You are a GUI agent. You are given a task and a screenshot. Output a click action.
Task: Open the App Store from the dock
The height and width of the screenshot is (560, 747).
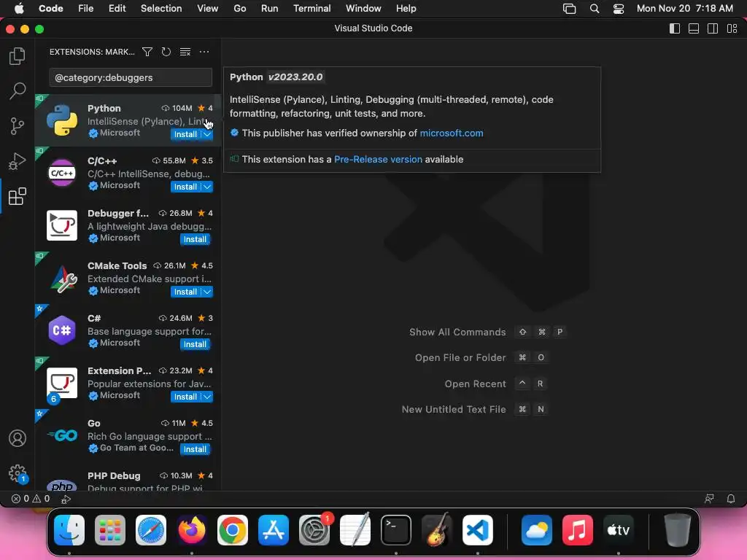(x=274, y=529)
